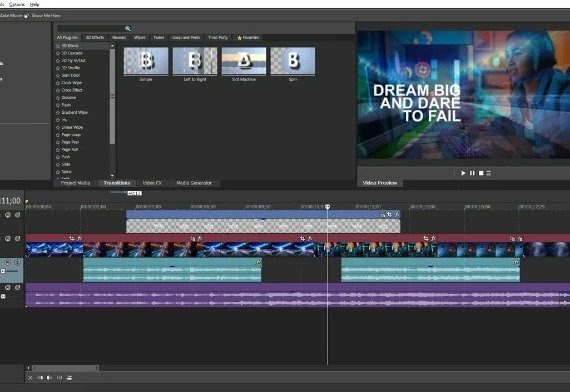Select the Cross Effect transition in the list
This screenshot has width=570, height=392.
click(x=72, y=90)
